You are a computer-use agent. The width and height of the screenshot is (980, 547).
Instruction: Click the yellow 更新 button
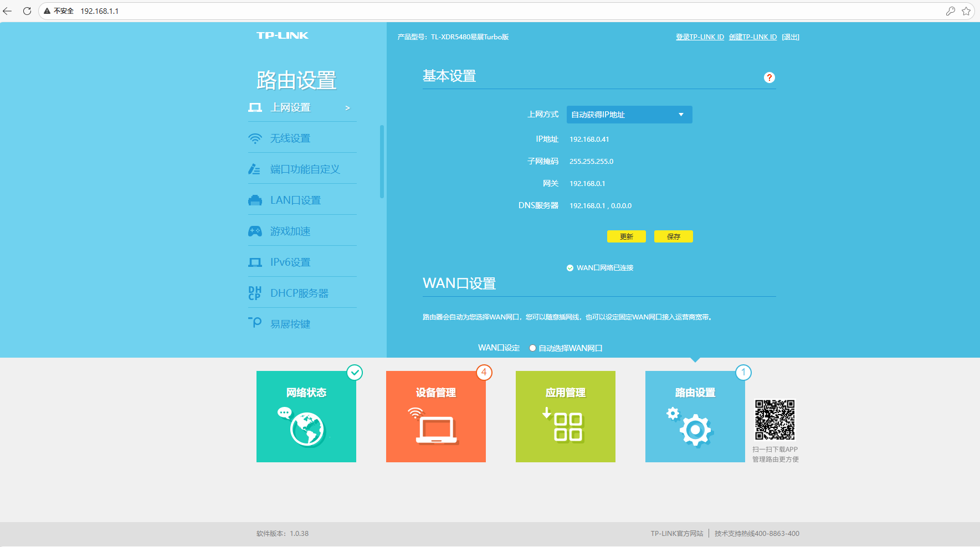[x=626, y=236]
